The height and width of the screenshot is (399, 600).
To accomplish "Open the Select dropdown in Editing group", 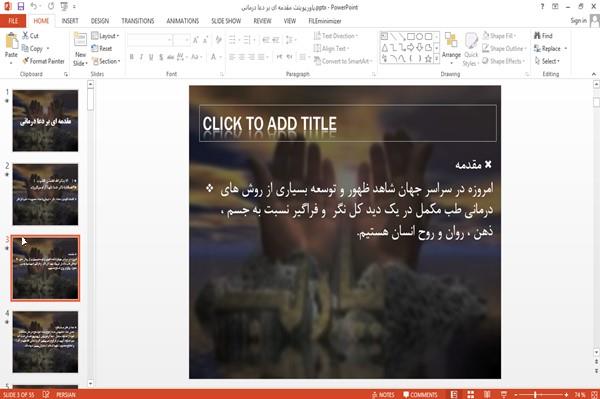I will (x=547, y=61).
